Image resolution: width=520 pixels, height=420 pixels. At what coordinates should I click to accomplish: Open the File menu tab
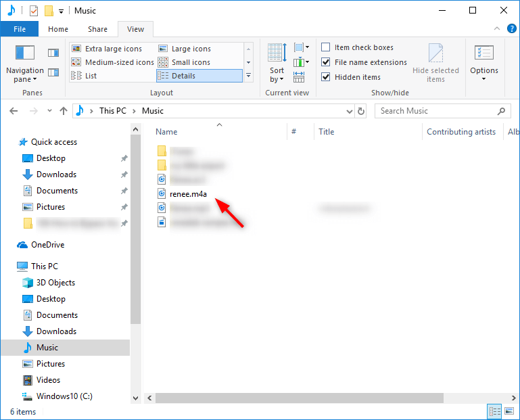click(x=20, y=29)
